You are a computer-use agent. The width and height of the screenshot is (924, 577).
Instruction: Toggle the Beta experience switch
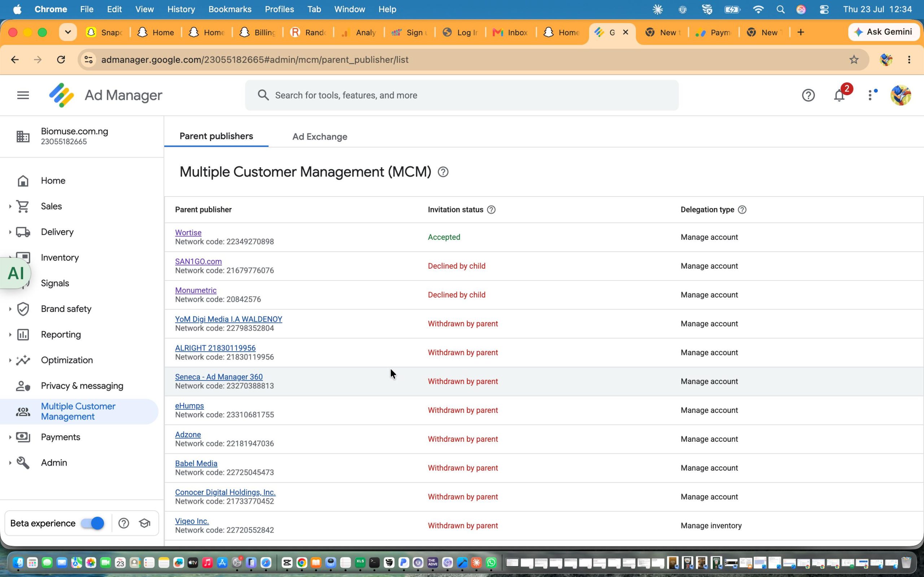click(92, 523)
